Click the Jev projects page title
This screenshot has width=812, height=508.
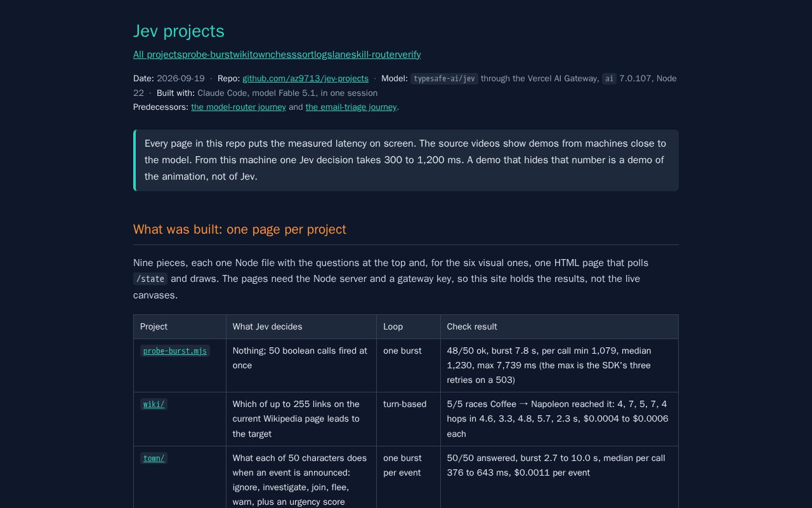click(179, 31)
